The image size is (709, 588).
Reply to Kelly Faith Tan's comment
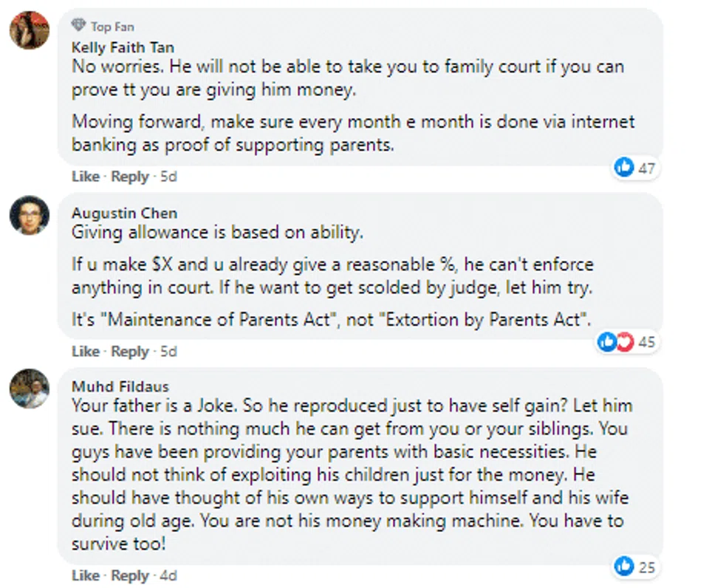(x=130, y=177)
